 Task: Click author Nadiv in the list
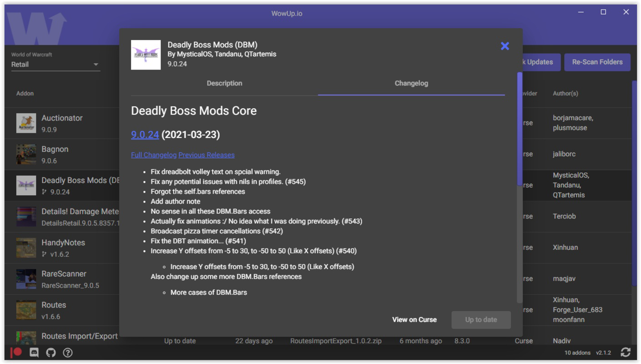(x=562, y=341)
